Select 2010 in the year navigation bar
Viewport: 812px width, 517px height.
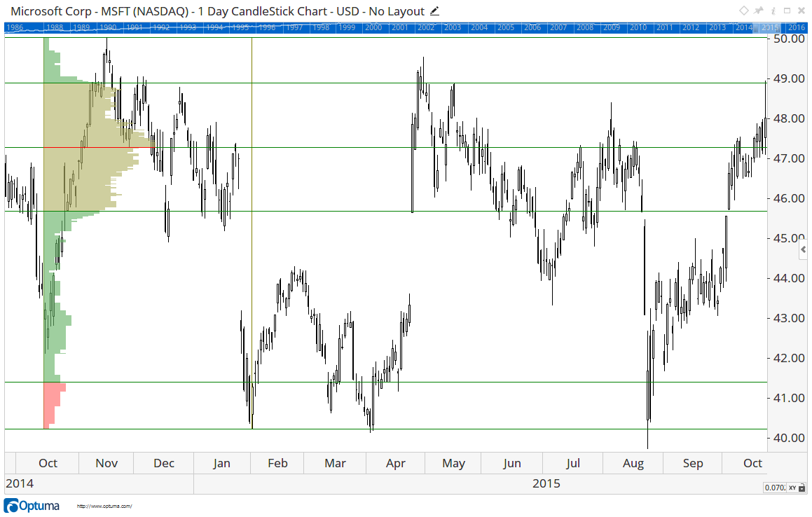pyautogui.click(x=638, y=27)
